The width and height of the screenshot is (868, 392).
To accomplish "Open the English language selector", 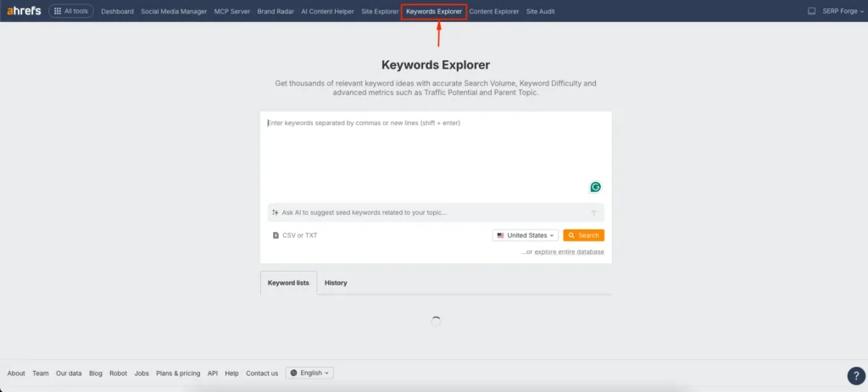I will click(309, 373).
